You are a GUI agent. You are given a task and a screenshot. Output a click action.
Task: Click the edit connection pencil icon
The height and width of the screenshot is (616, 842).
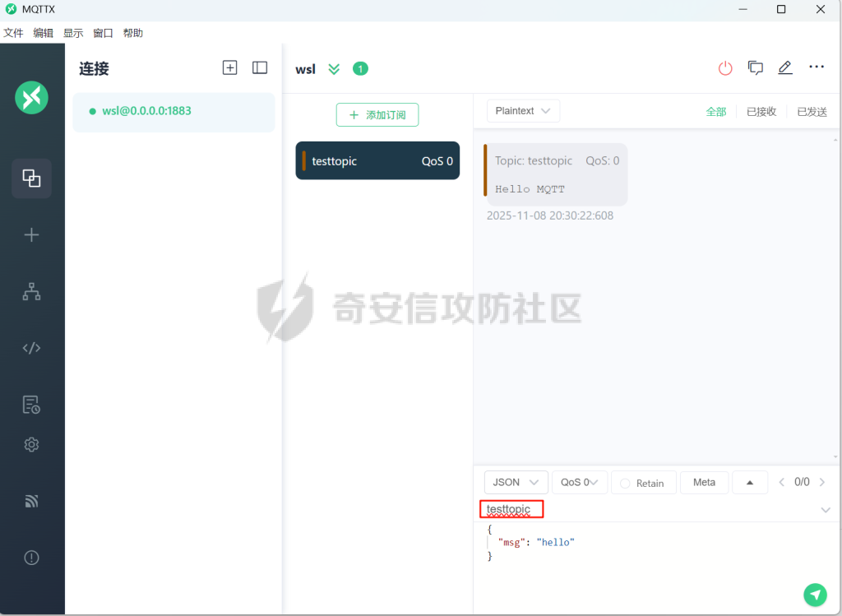point(785,68)
